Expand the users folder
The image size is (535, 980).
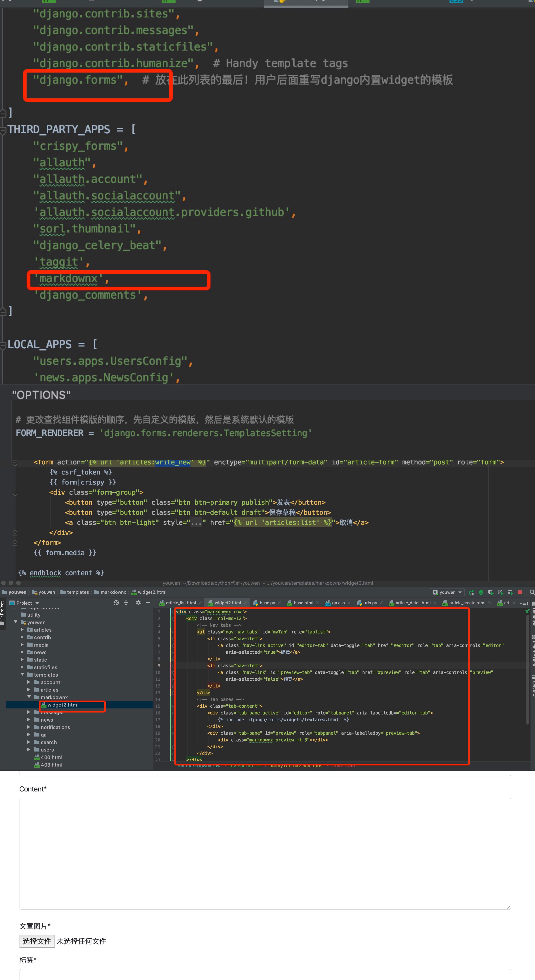pyautogui.click(x=29, y=749)
